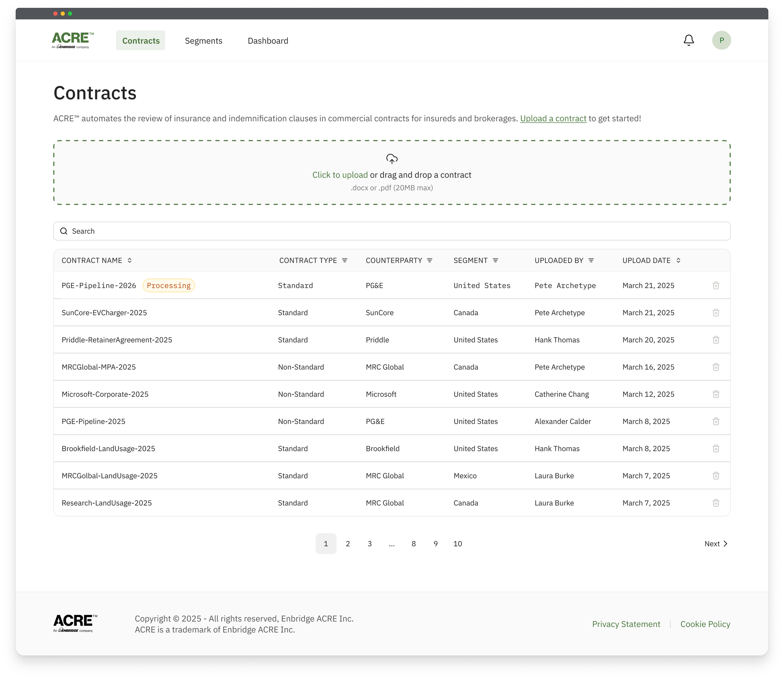Open the Contract Type filter
This screenshot has height=679, width=784.
coord(344,260)
